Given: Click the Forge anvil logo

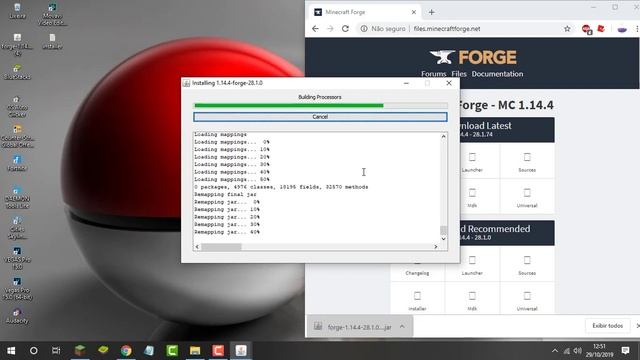Looking at the screenshot, I should point(442,57).
